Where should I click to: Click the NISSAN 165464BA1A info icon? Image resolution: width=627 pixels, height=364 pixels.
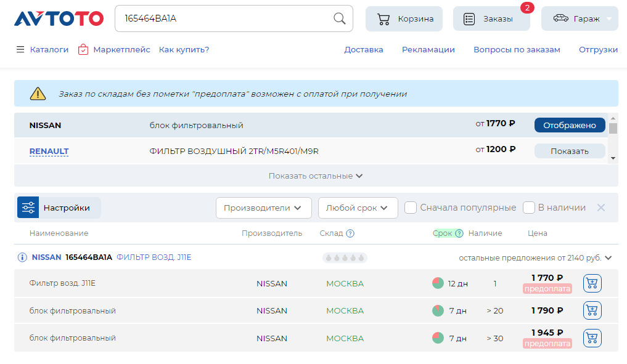[22, 257]
